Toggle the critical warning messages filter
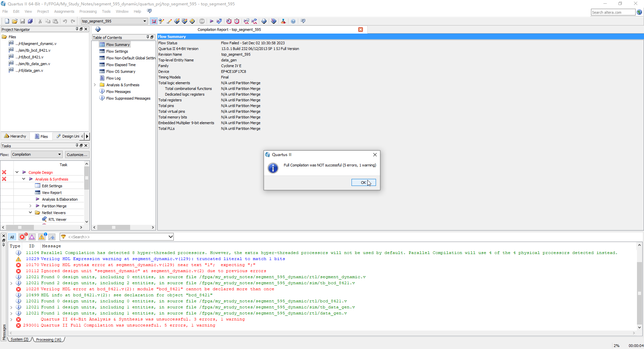Viewport: 644px width, 349px height. click(x=32, y=237)
